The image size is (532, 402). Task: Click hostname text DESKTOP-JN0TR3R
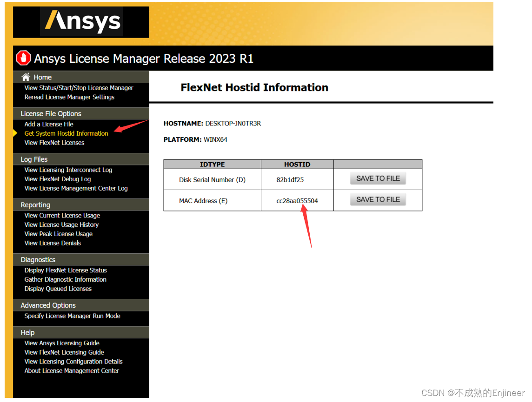tap(233, 123)
